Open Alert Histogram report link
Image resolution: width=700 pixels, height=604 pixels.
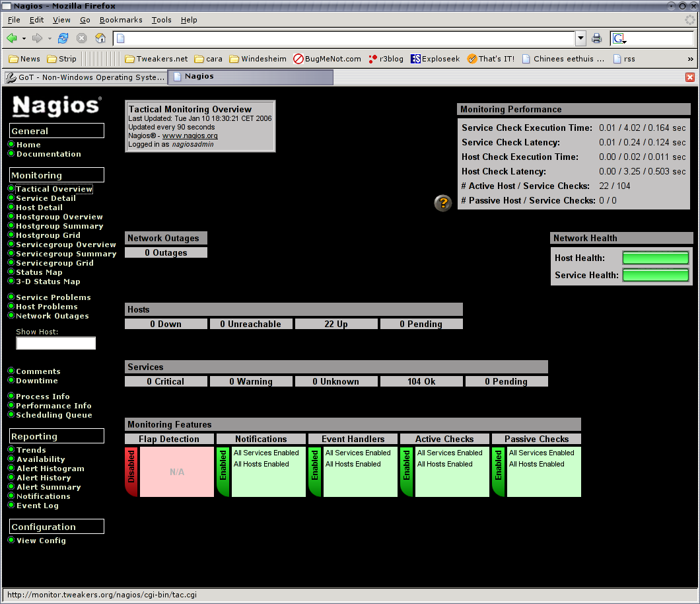50,469
